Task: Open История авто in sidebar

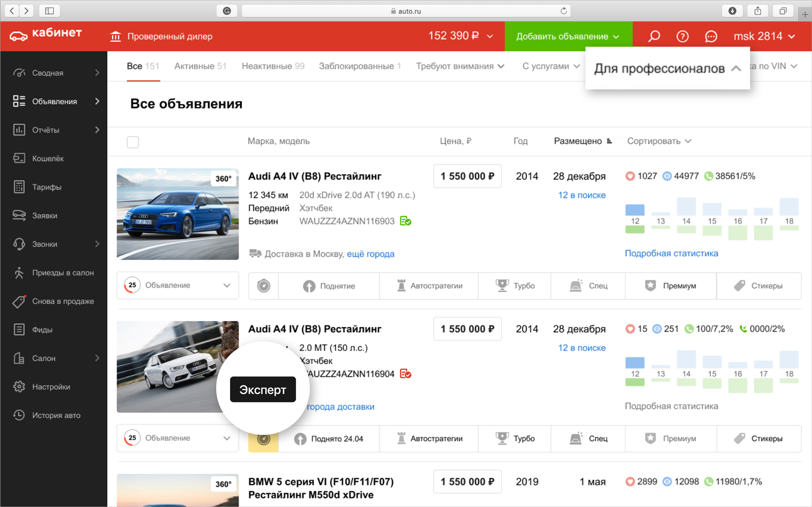Action: coord(56,415)
